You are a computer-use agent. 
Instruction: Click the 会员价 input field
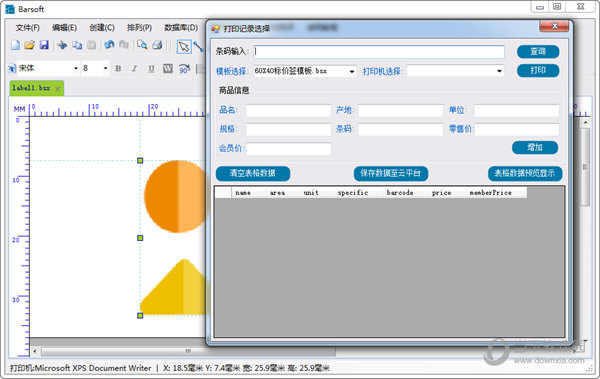pyautogui.click(x=289, y=149)
